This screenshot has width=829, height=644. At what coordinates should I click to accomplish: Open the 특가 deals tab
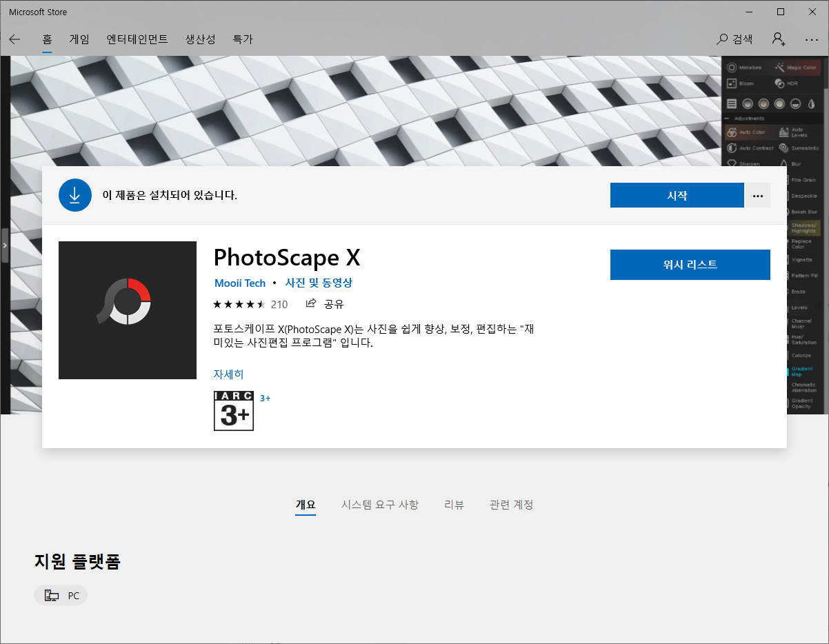click(243, 39)
